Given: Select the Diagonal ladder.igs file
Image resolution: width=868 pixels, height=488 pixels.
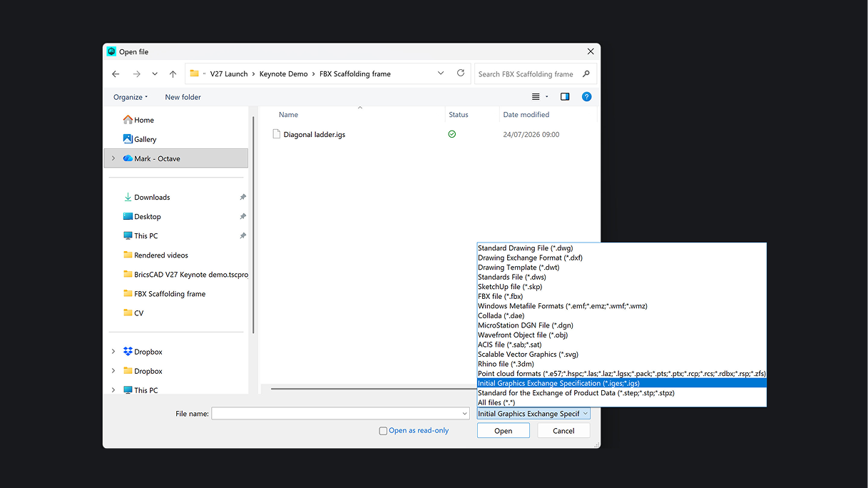Looking at the screenshot, I should [315, 134].
